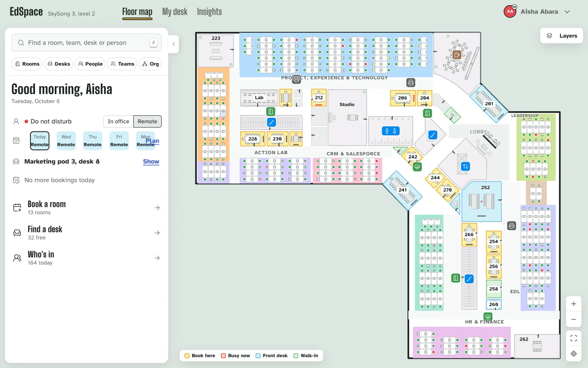This screenshot has width=588, height=368.
Task: Click the Plan link
Action: click(152, 141)
